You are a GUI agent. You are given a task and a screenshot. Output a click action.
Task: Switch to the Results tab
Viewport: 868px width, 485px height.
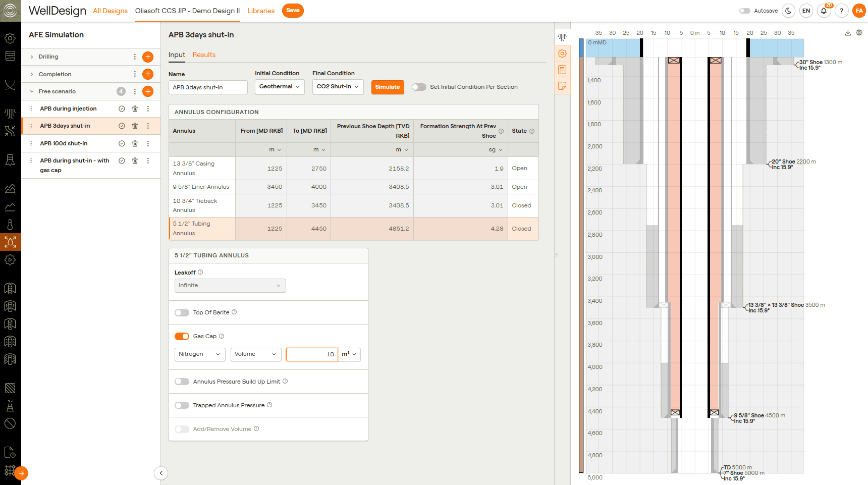[204, 55]
